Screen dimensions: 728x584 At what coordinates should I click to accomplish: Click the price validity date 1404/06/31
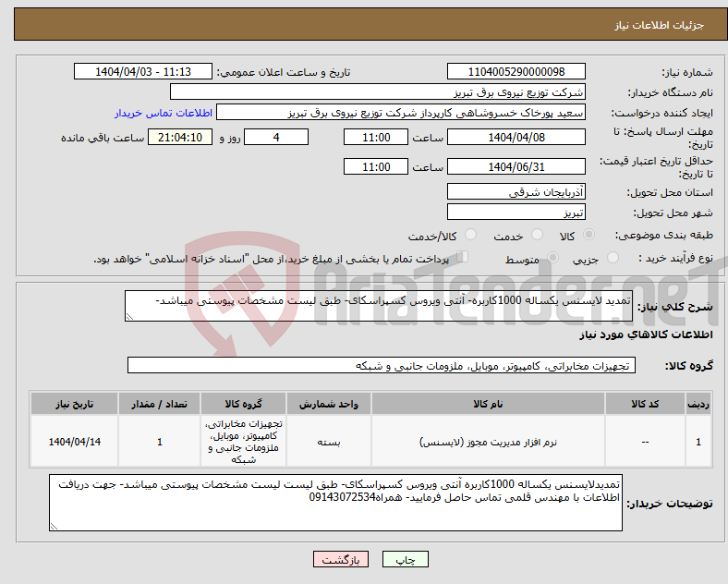(x=516, y=166)
